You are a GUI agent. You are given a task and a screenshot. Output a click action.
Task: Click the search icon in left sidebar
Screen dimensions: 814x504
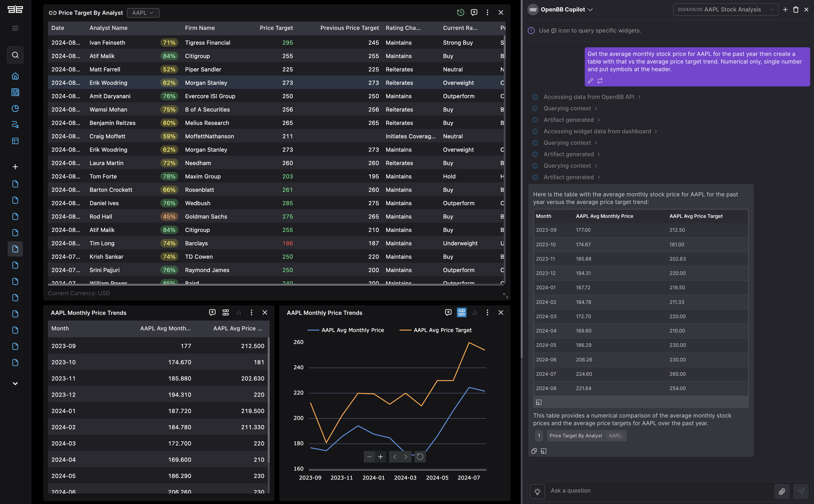(x=15, y=55)
